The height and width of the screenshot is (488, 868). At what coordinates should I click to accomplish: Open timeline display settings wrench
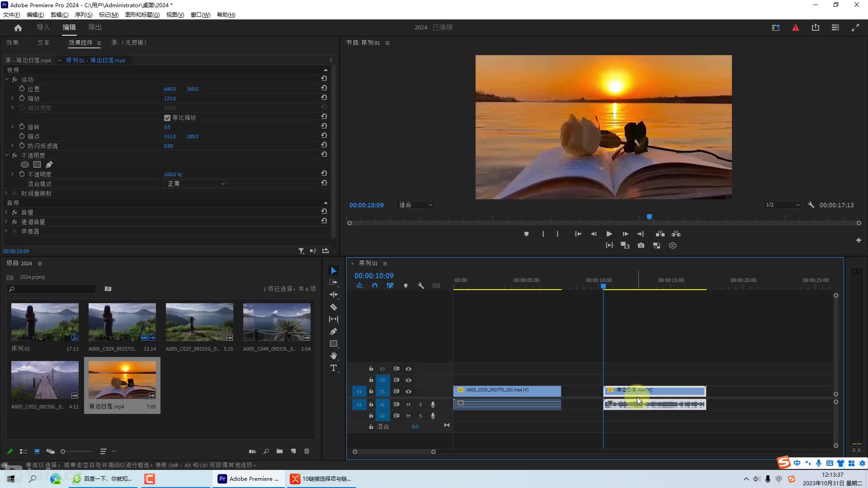click(x=421, y=286)
